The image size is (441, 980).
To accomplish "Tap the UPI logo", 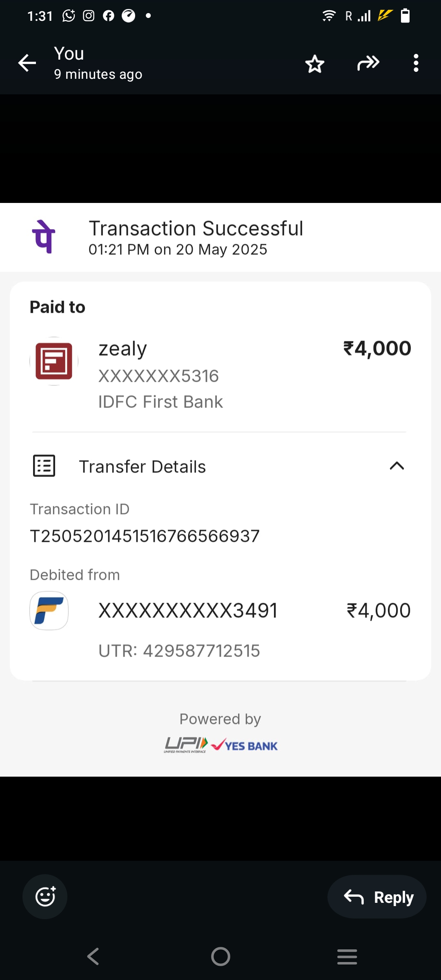I will click(186, 745).
